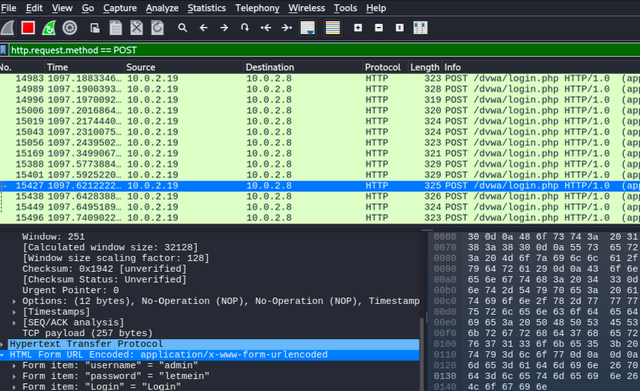Expand the "Login" = "Login" form item

click(x=14, y=386)
